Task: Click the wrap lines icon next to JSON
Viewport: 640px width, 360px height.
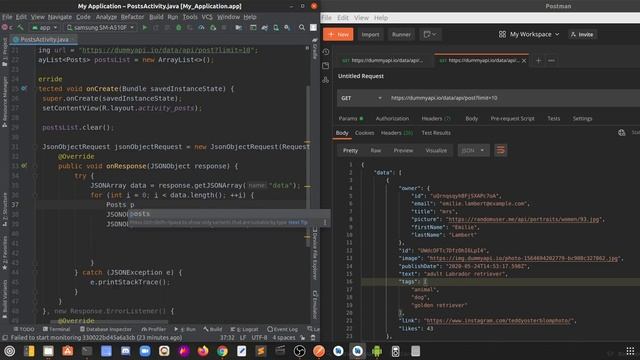Action: click(x=500, y=150)
